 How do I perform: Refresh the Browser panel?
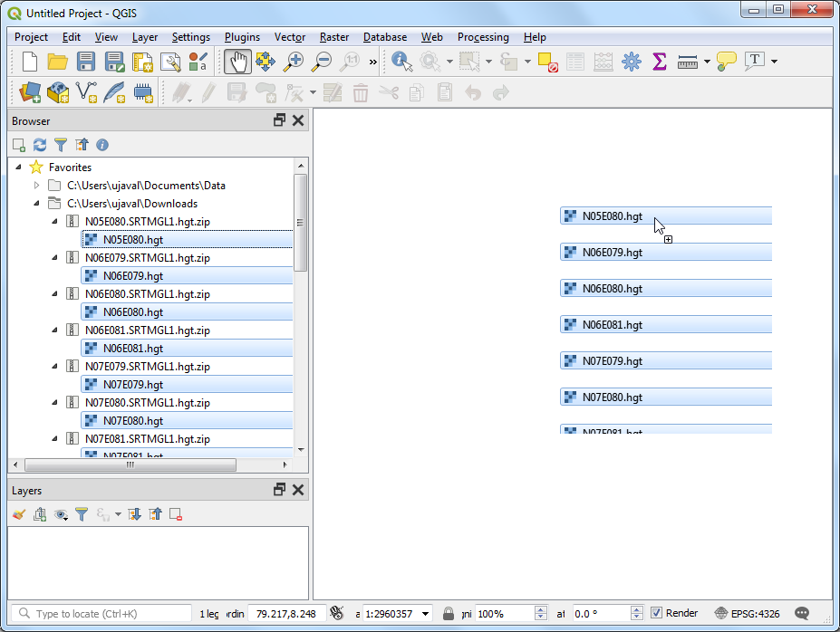tap(40, 145)
